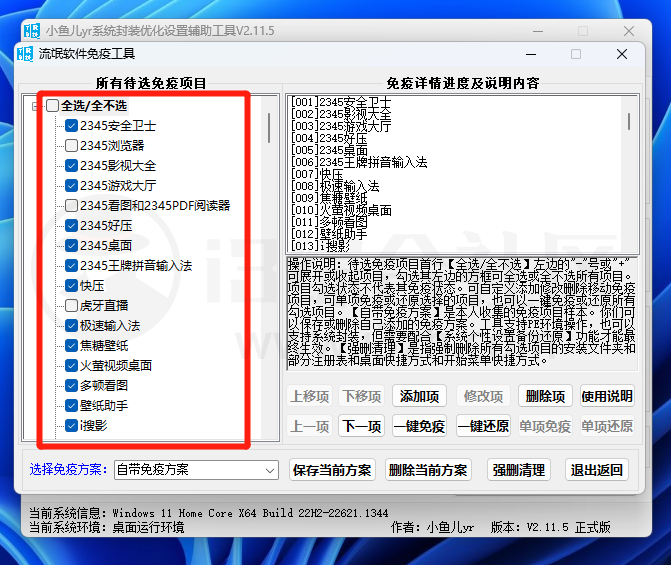The width and height of the screenshot is (671, 565).
Task: Uncheck 2345安全卫士 checkbox
Action: point(71,126)
